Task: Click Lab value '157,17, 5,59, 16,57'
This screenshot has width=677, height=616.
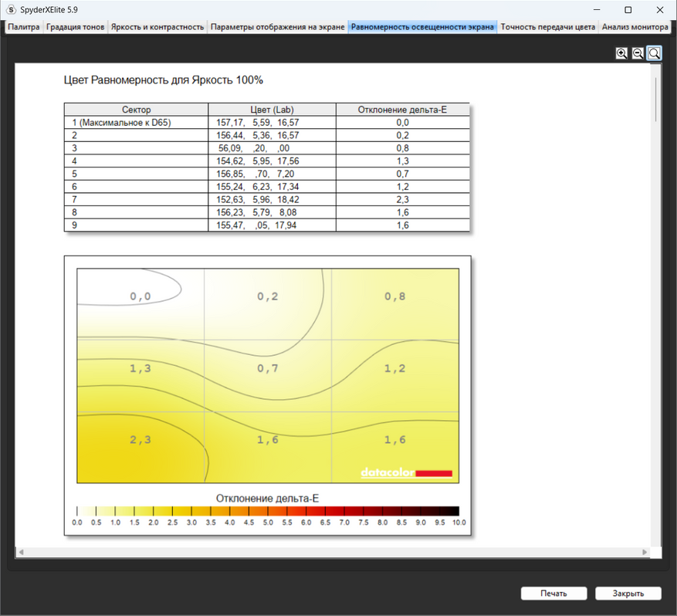Action: (257, 123)
